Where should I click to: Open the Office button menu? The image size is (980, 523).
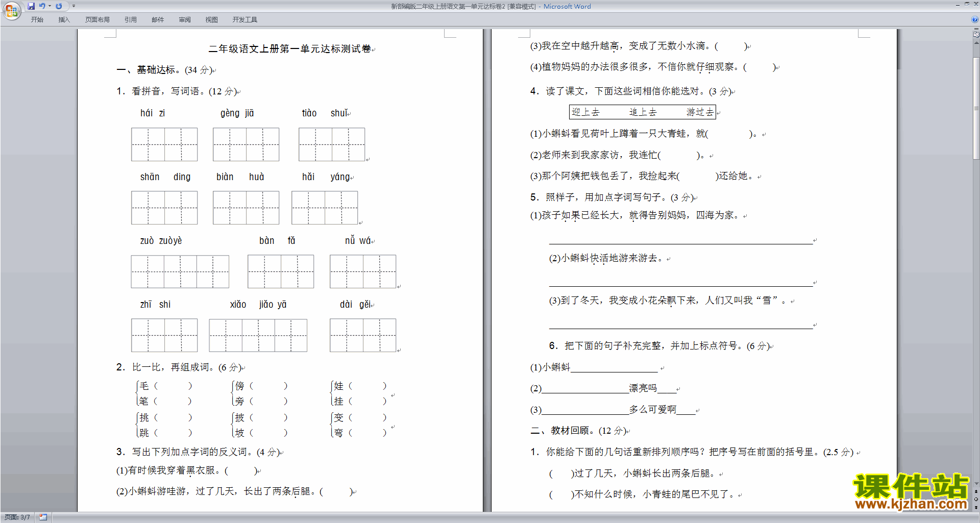[x=11, y=10]
